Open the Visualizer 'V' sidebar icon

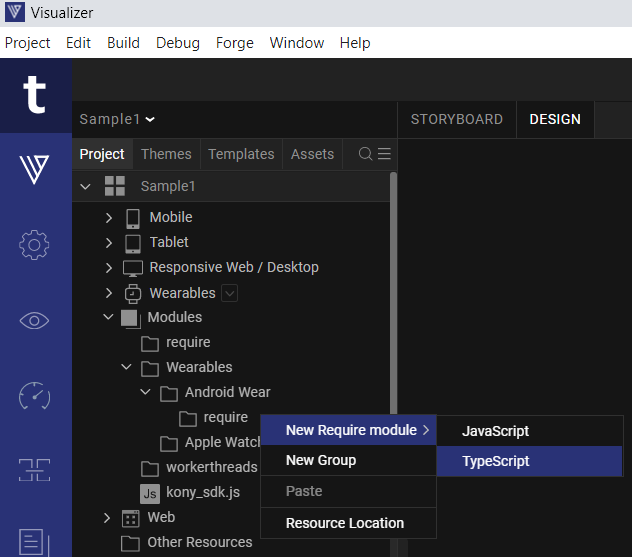(35, 169)
